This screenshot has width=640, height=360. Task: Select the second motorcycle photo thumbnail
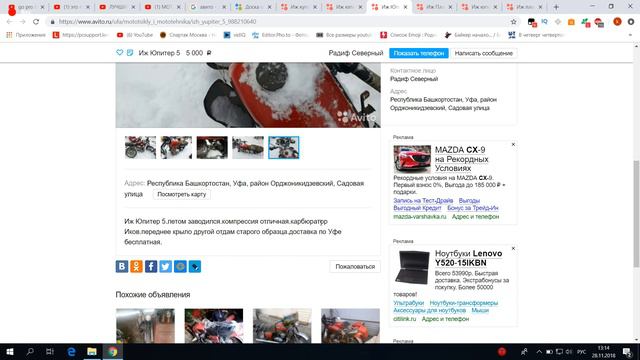pos(176,147)
